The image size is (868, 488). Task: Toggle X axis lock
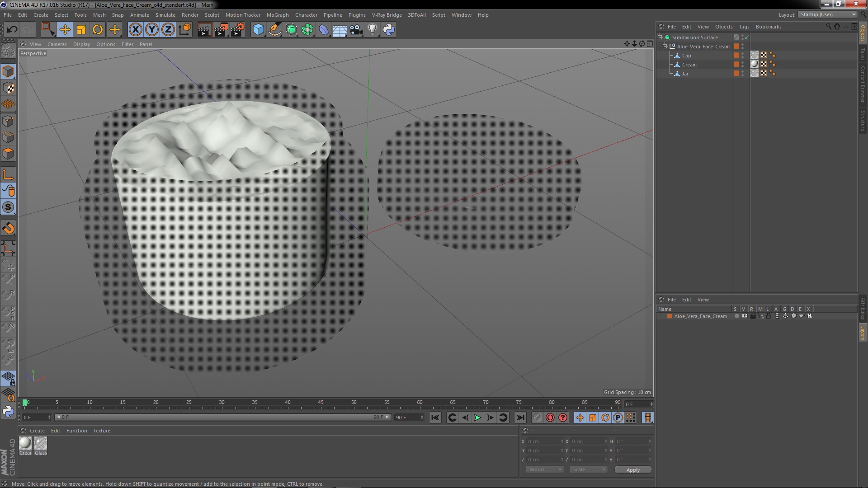[136, 30]
